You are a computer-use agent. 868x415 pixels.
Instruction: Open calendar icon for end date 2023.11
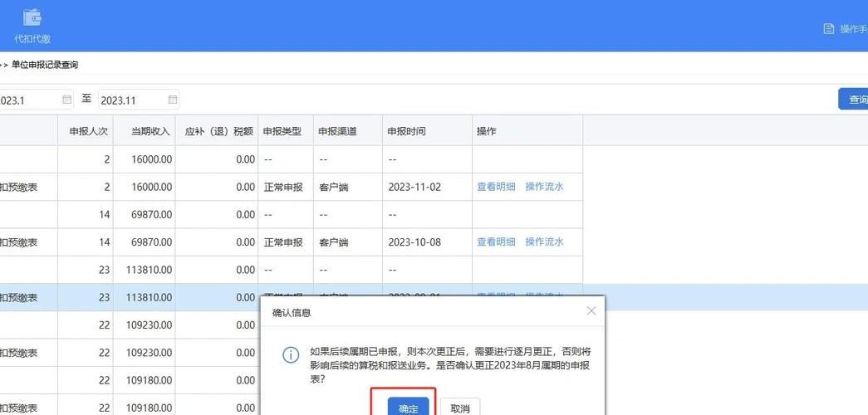[x=173, y=100]
